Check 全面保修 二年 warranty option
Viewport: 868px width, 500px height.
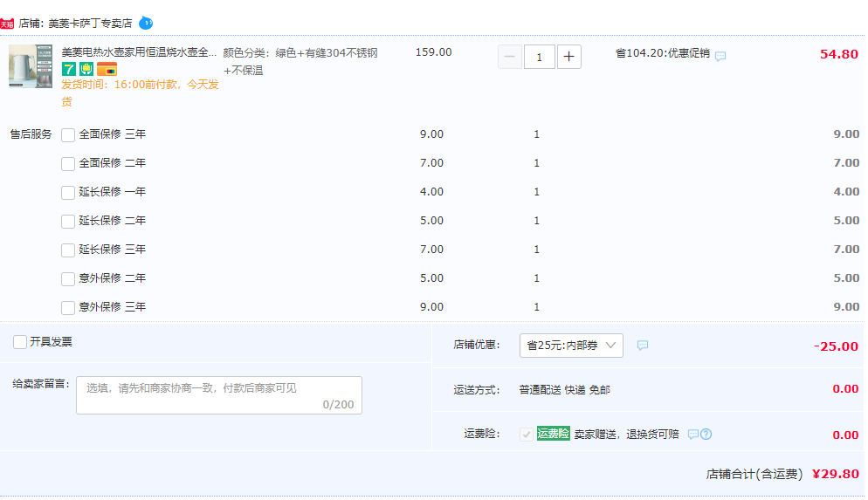coord(68,164)
